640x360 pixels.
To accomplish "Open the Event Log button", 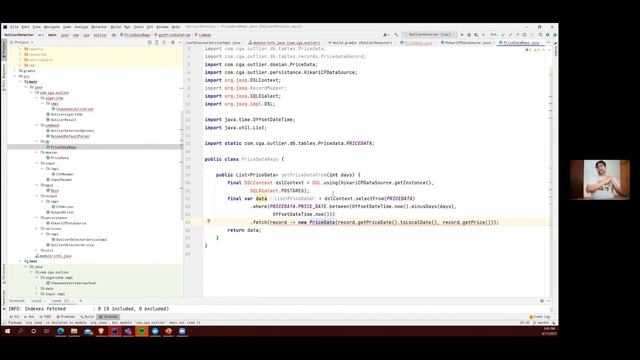I will coord(540,317).
